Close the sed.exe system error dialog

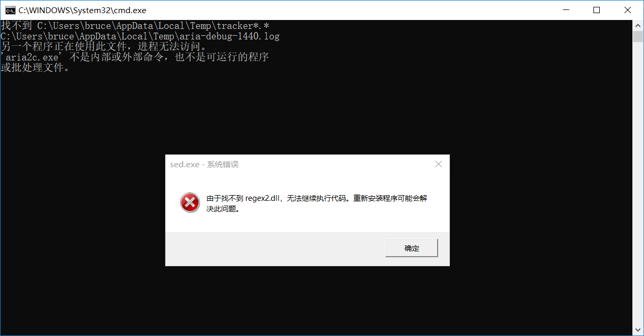[x=438, y=164]
